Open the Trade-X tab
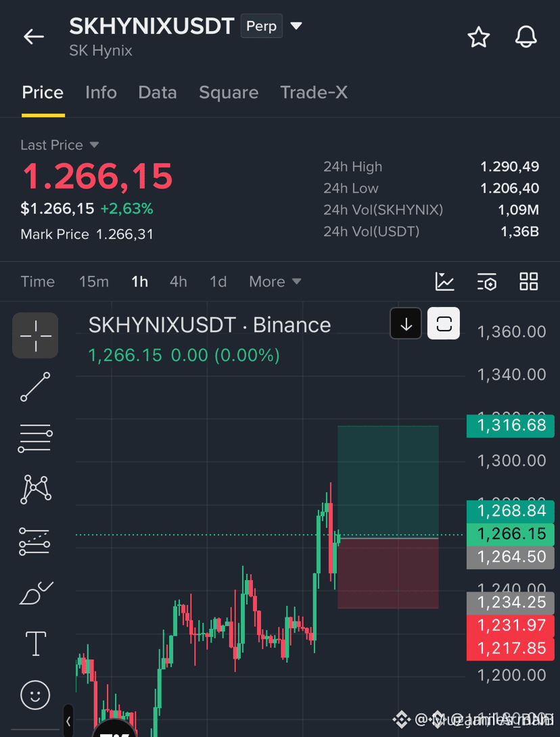560x737 pixels. (314, 92)
